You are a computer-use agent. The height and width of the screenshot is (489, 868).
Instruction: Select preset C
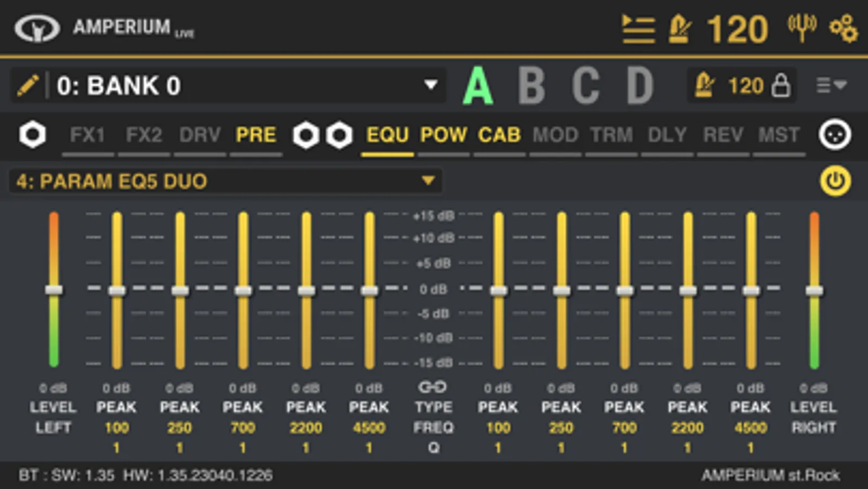click(x=586, y=85)
